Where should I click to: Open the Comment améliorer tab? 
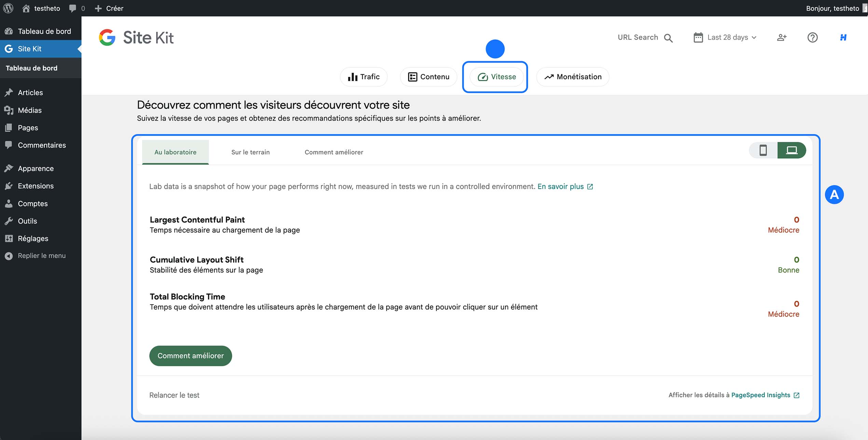point(334,152)
